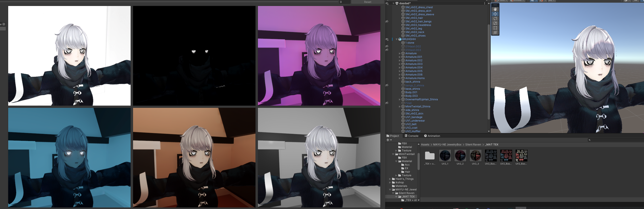Expand DownerHalfUpHair_Shinra object

coord(400,99)
